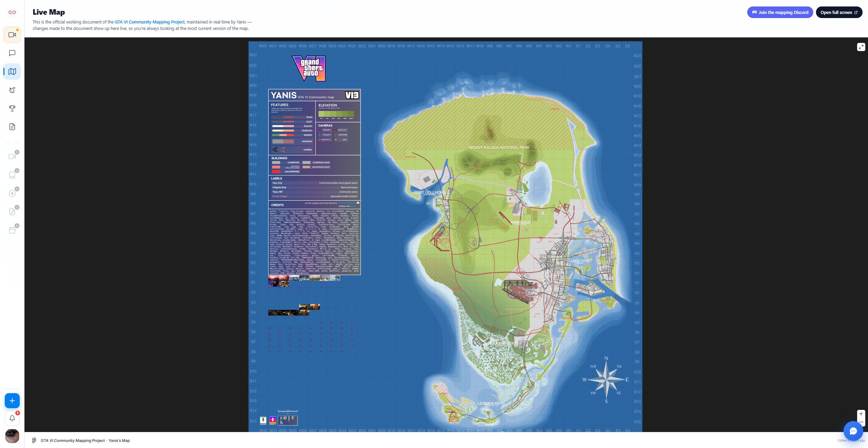Select the active map sidebar icon
The image size is (868, 448).
click(x=12, y=71)
